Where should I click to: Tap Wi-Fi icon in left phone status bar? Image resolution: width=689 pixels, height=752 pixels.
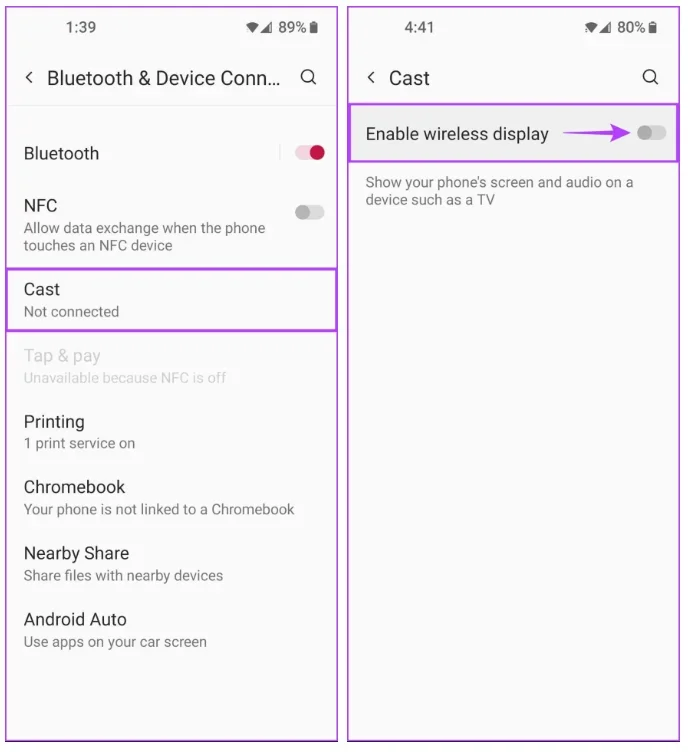251,28
